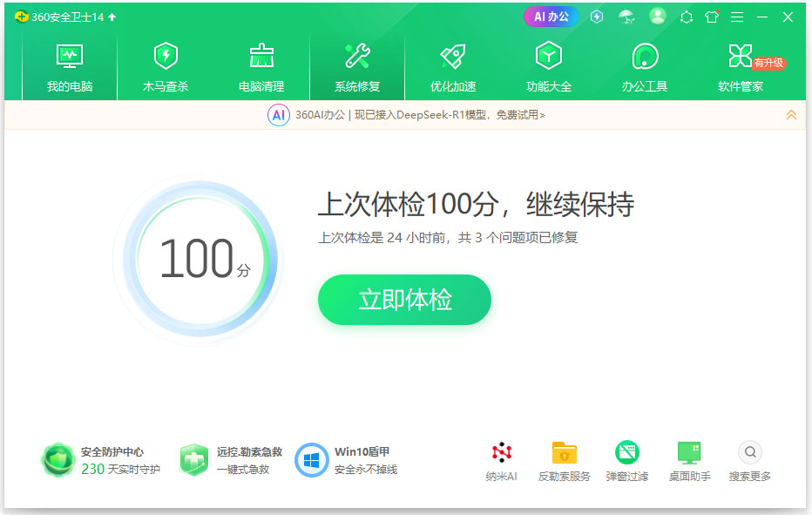Open 桌面助手 desktop assistant
The width and height of the screenshot is (812, 515).
point(689,461)
